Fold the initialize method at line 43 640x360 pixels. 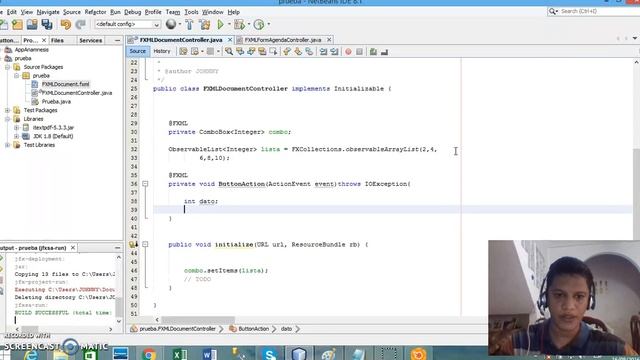(x=145, y=244)
